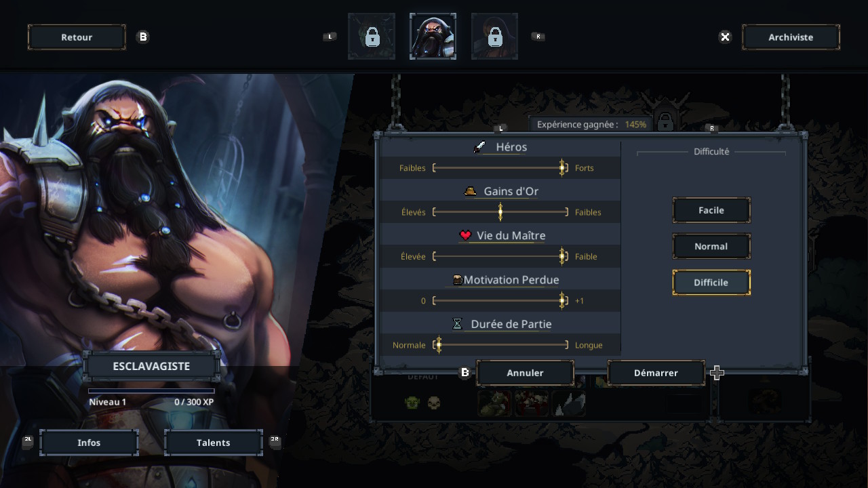Viewport: 868px width, 488px height.
Task: Click the Annuler button
Action: (x=526, y=373)
